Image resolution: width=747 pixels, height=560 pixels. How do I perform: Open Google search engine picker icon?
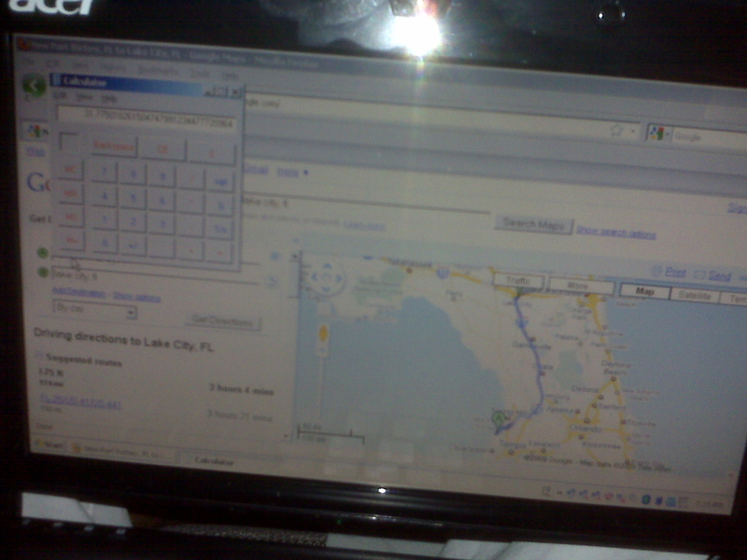pos(657,133)
